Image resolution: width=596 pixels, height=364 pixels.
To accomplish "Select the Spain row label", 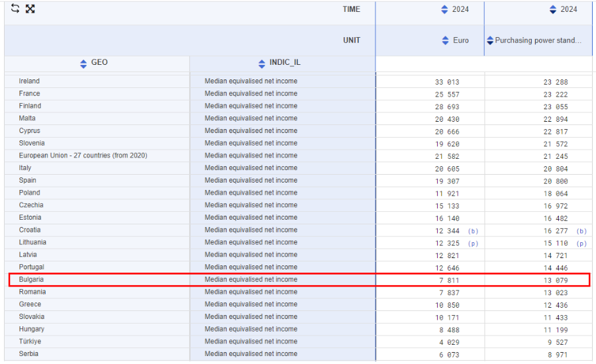I will click(27, 180).
